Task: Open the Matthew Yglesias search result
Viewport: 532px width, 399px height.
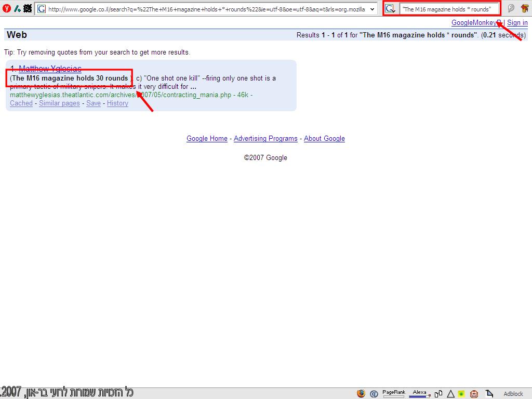Action: pyautogui.click(x=50, y=69)
